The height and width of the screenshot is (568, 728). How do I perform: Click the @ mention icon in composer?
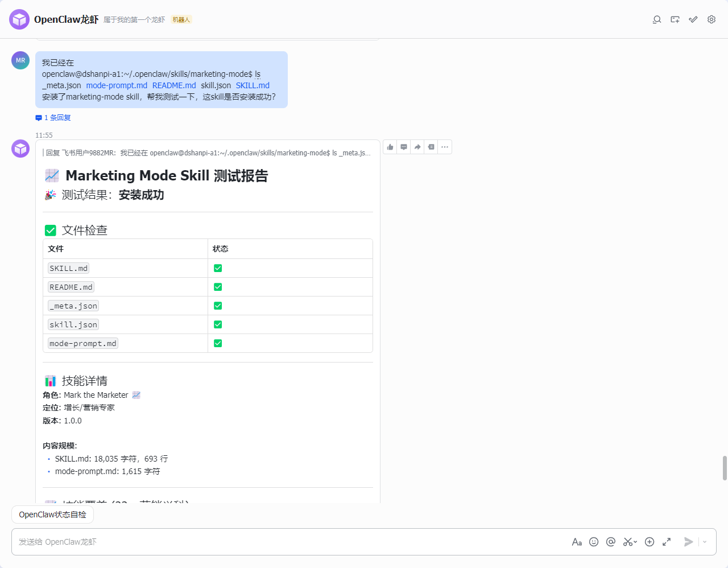pyautogui.click(x=611, y=542)
